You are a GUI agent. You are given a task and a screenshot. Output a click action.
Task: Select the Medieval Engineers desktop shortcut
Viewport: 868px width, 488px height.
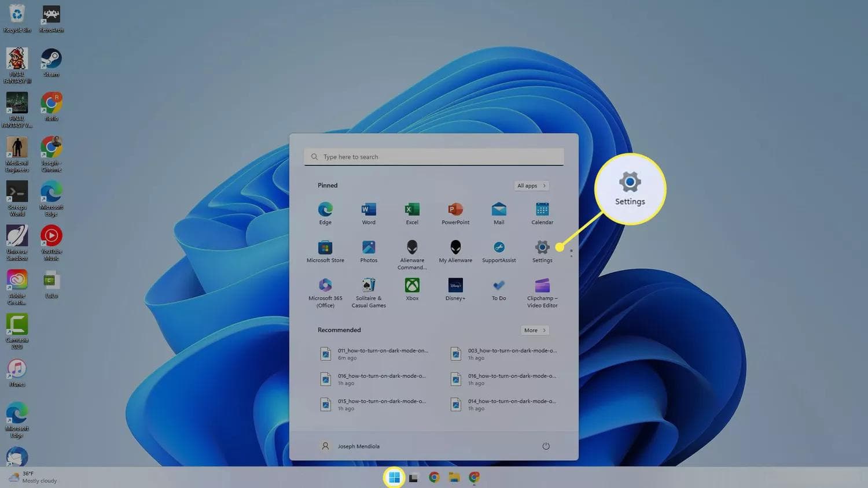coord(17,154)
